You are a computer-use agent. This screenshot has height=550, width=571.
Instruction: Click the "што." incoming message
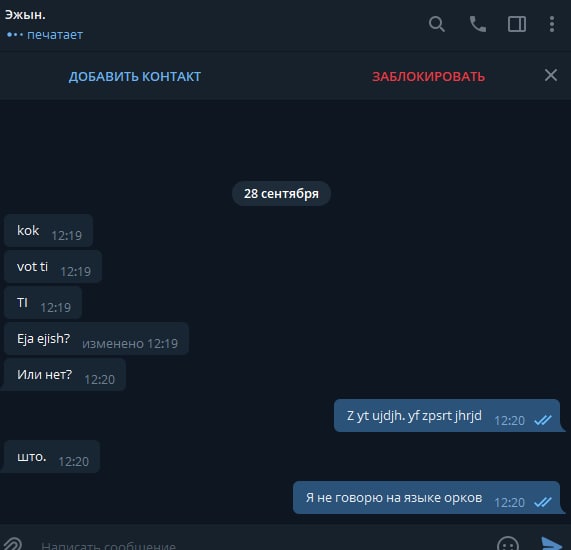(x=50, y=457)
